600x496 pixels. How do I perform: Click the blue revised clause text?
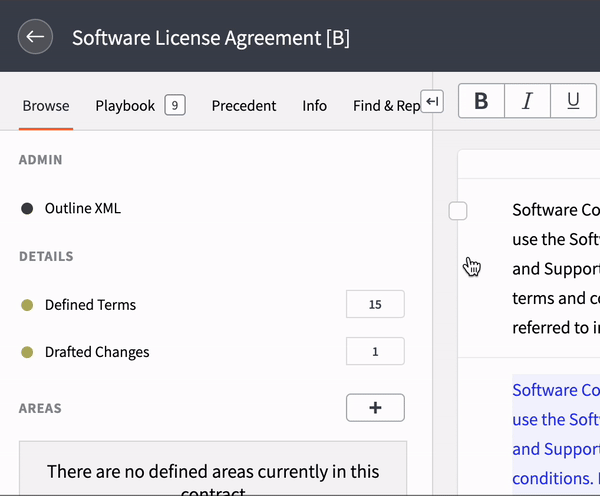point(556,434)
